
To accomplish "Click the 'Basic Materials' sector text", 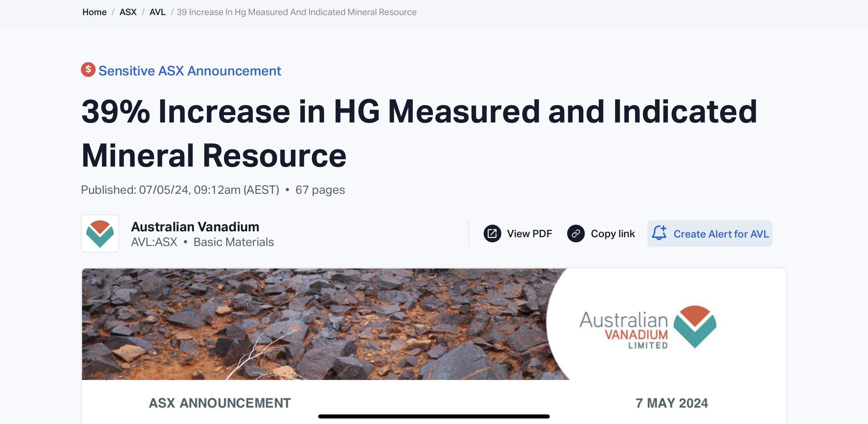I will [234, 242].
